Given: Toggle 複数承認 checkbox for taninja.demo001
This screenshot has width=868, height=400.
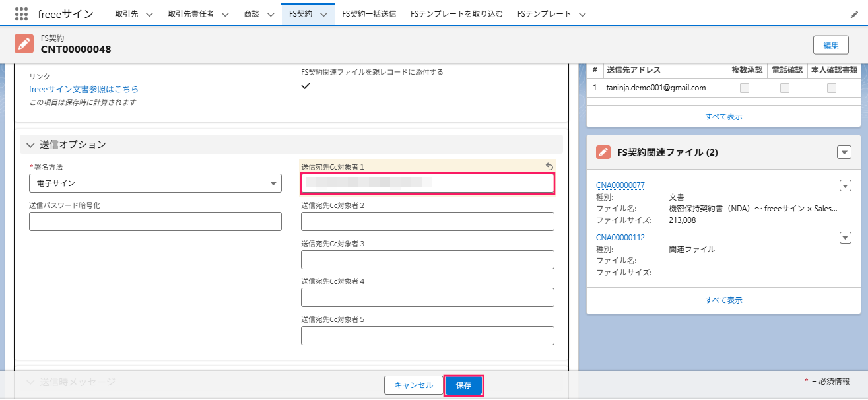Looking at the screenshot, I should pos(745,88).
